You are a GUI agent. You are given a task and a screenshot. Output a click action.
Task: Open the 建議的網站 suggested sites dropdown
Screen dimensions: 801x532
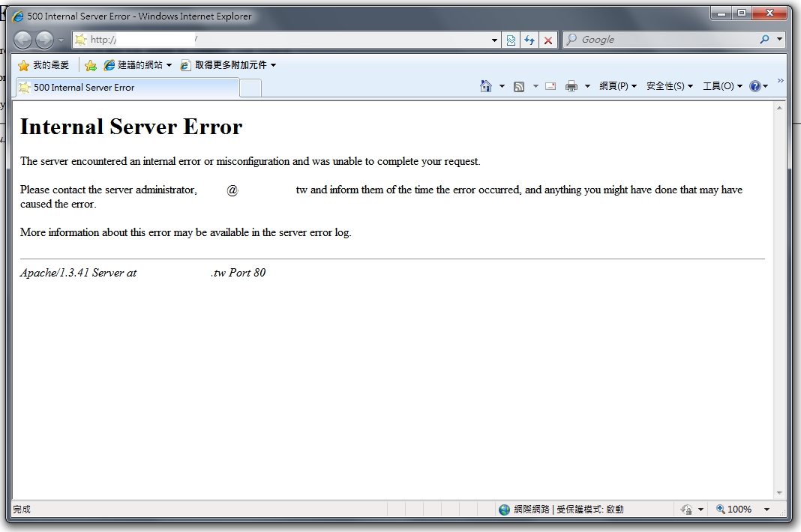[137, 65]
